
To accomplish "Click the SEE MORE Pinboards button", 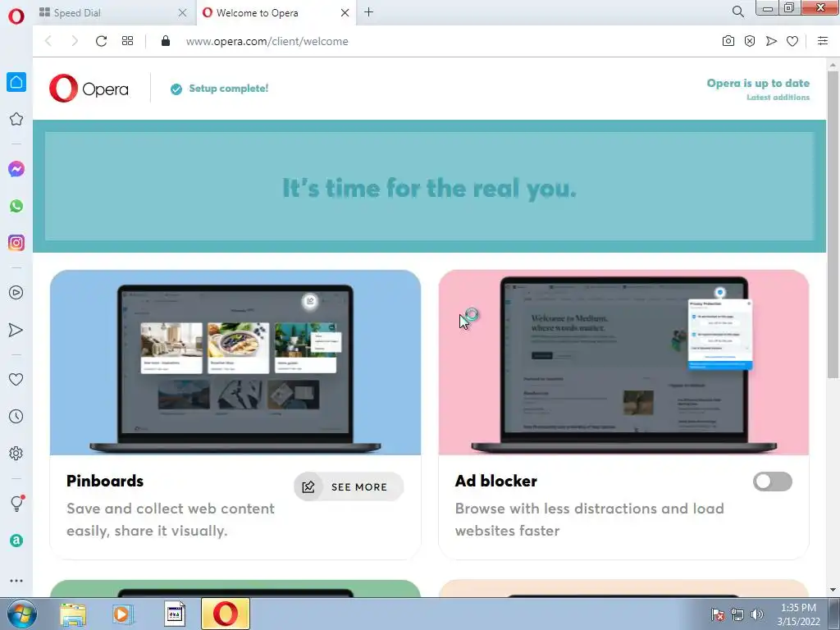I will (x=349, y=486).
